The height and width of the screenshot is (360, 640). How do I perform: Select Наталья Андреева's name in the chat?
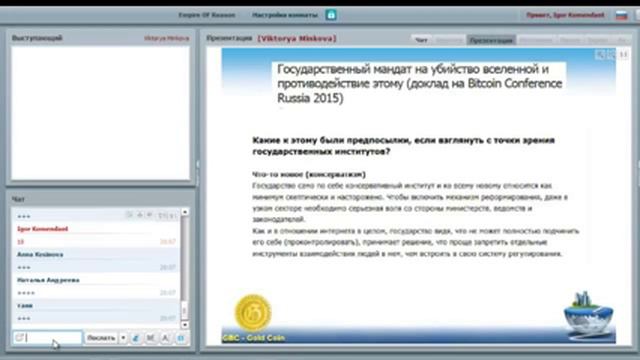coord(48,280)
